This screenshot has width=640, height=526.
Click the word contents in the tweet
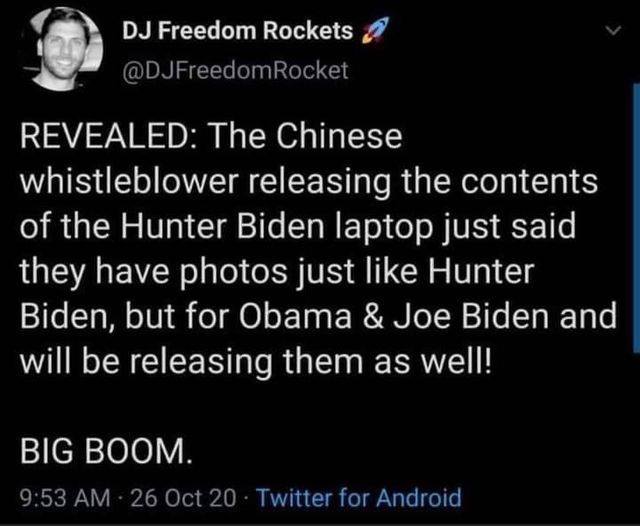pyautogui.click(x=530, y=181)
